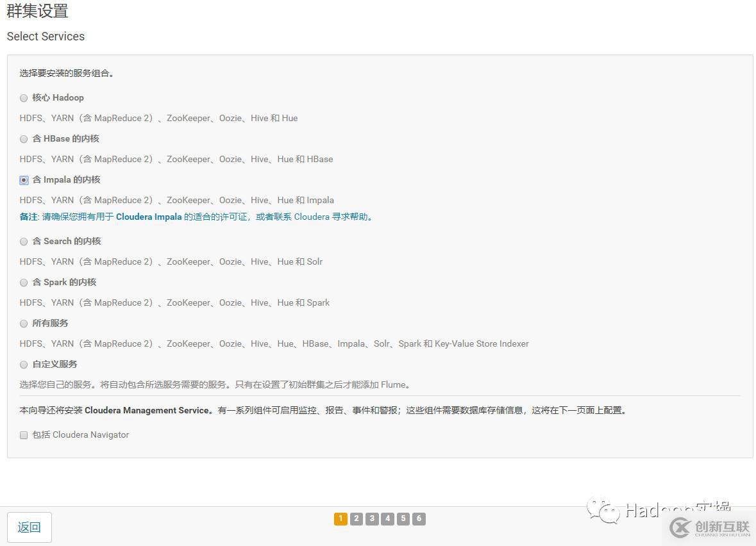Select the 含 Impala 的内核 radio button
Image resolution: width=756 pixels, height=546 pixels.
[24, 180]
